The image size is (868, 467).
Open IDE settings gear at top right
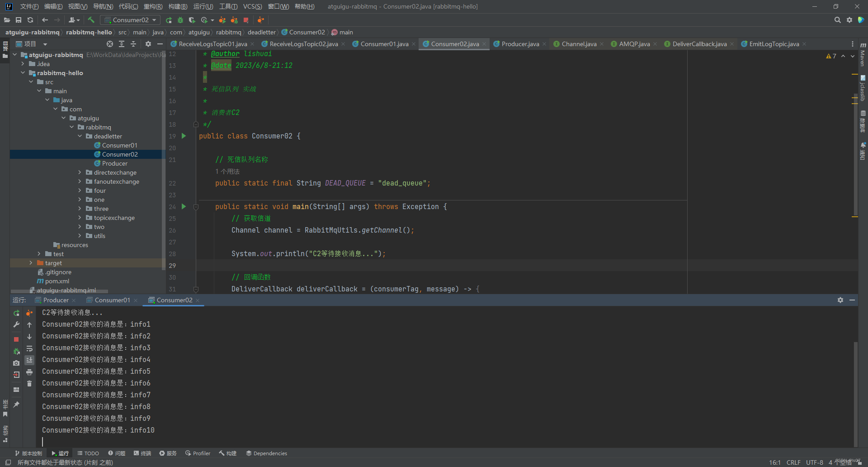849,20
